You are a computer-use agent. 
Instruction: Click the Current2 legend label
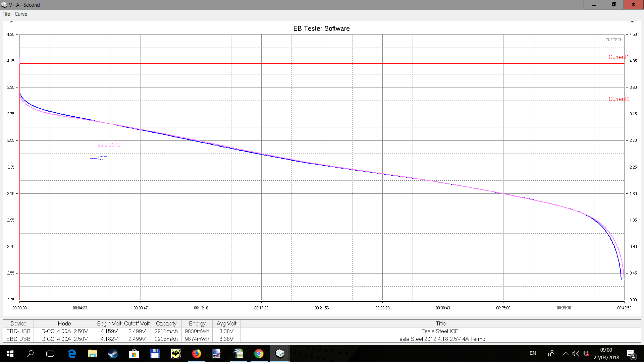pyautogui.click(x=619, y=99)
